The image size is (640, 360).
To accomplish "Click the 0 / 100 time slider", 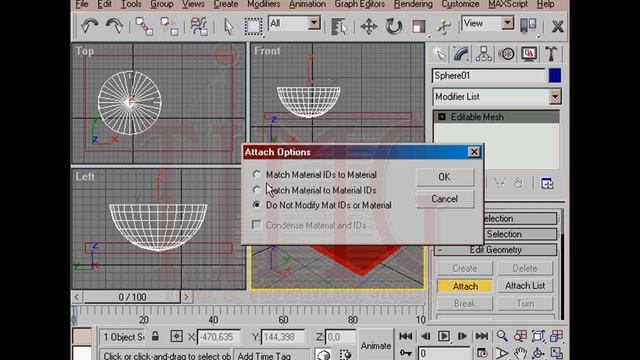I will coord(132,297).
